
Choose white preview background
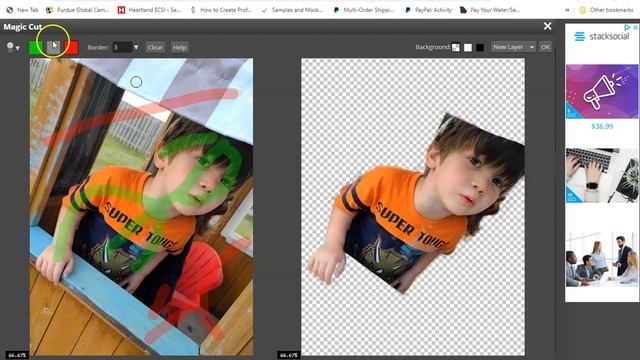[468, 47]
